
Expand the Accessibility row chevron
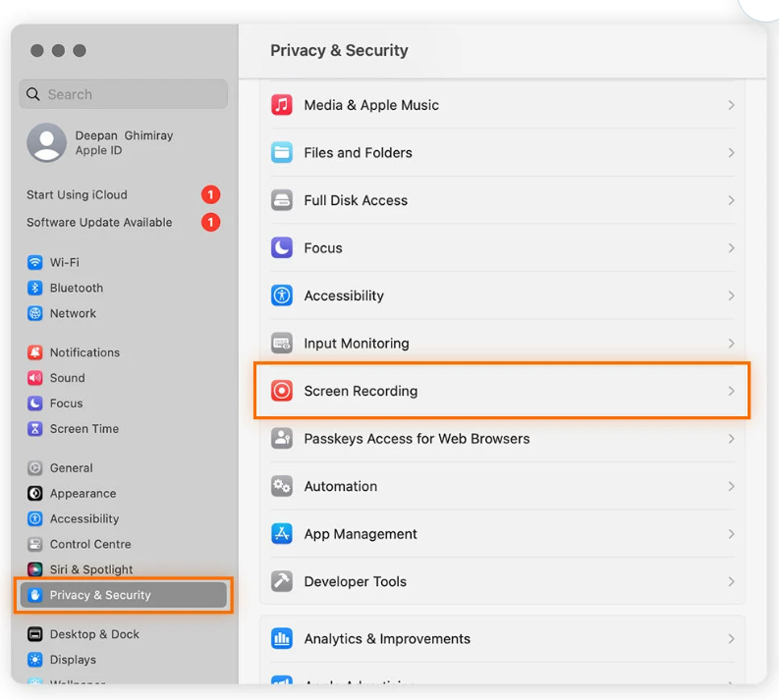tap(731, 296)
